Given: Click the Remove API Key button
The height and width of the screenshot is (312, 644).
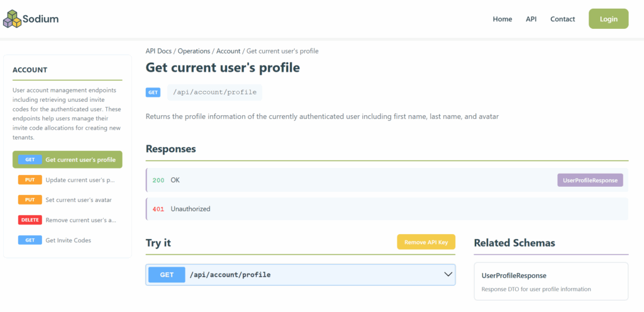Looking at the screenshot, I should click(426, 242).
